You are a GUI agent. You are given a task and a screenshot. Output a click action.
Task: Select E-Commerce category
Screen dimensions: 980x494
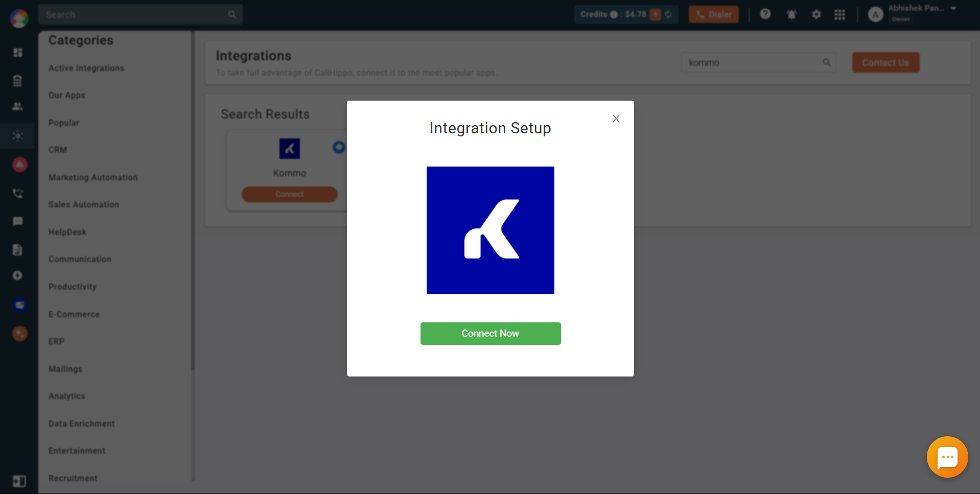pyautogui.click(x=74, y=314)
